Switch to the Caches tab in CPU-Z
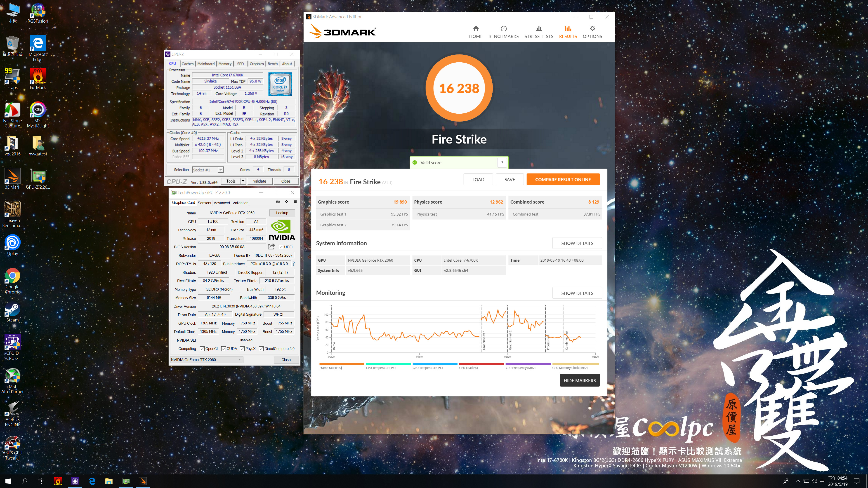Screen dimensions: 868x488 pyautogui.click(x=187, y=64)
